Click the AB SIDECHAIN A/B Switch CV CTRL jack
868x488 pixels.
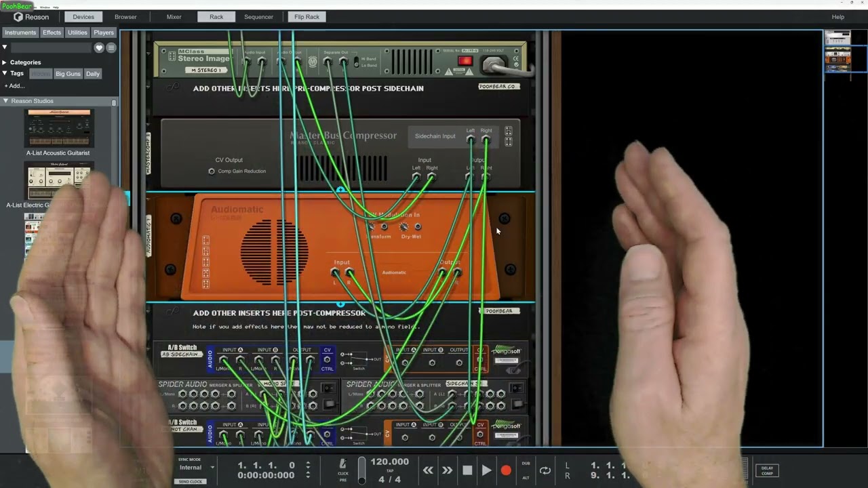(x=327, y=361)
